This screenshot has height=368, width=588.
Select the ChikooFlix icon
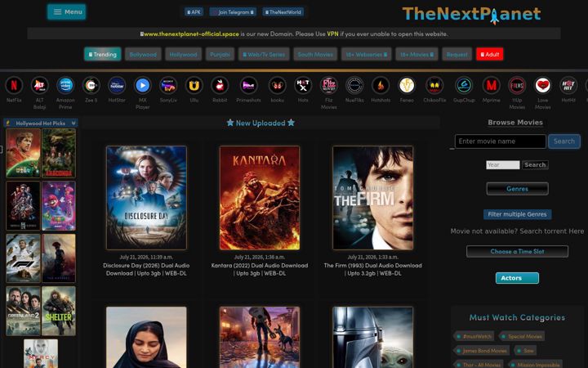point(434,85)
